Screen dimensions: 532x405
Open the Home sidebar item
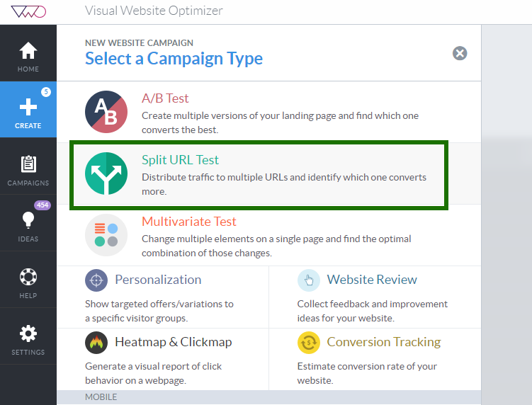pyautogui.click(x=28, y=57)
